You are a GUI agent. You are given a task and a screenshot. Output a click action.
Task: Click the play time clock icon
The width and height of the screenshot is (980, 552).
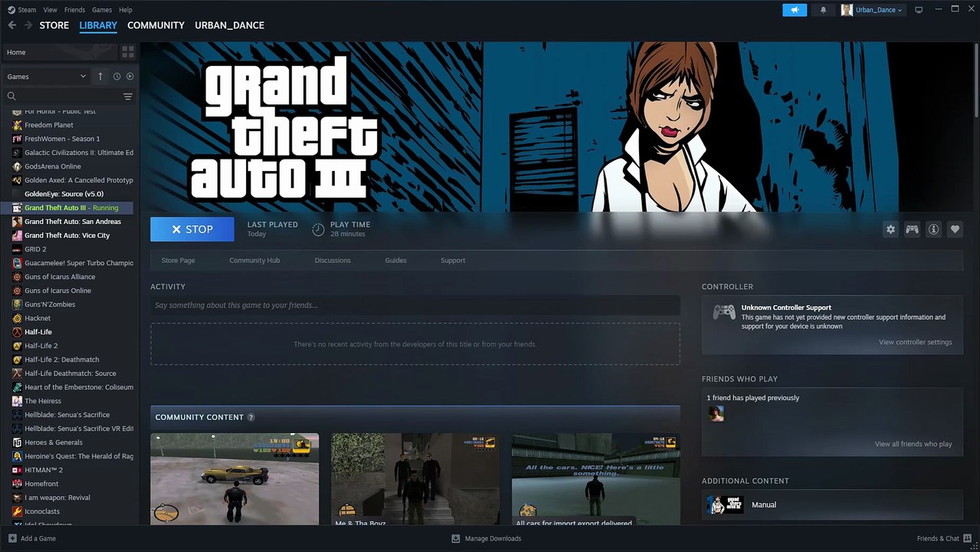(318, 229)
